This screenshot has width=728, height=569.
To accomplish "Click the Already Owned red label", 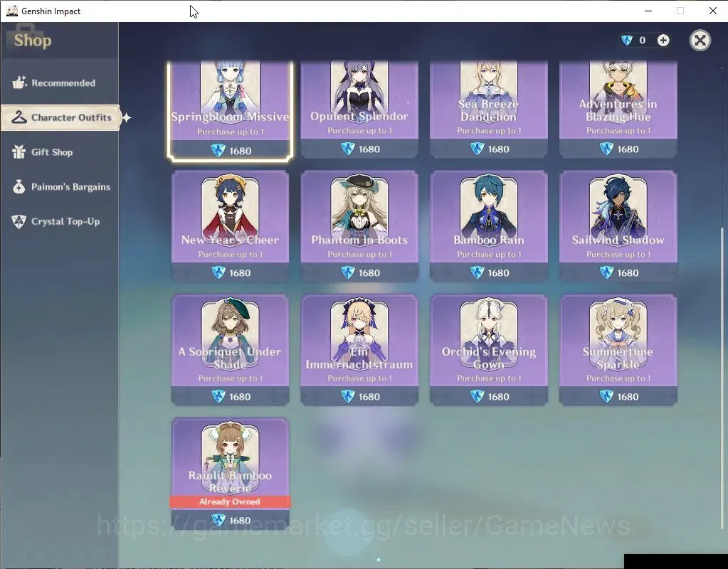I will 230,501.
